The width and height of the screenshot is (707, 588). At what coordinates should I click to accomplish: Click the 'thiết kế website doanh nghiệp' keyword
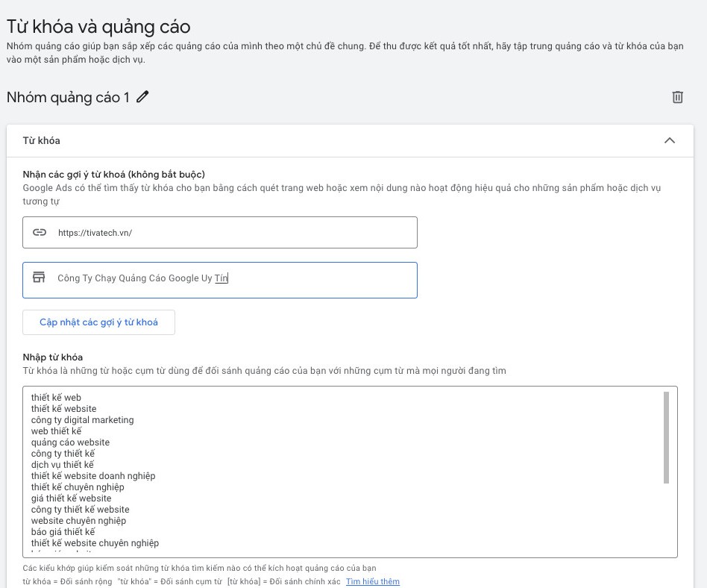tap(93, 475)
